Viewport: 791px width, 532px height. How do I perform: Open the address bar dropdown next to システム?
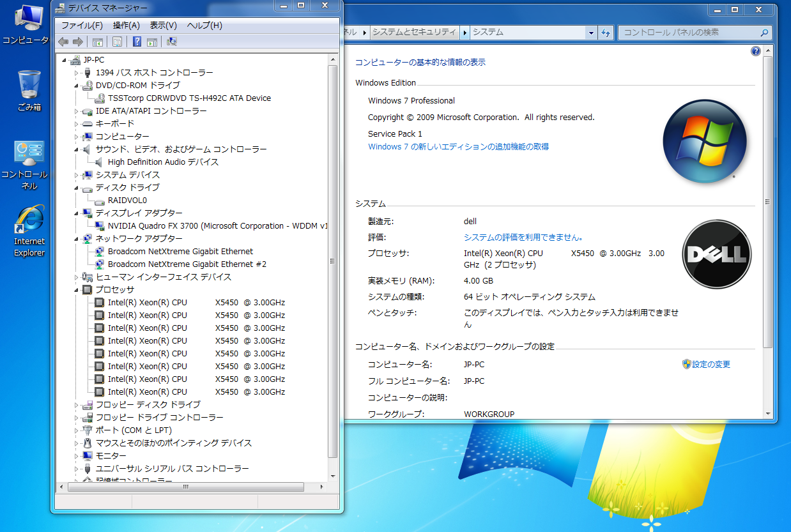[x=592, y=32]
